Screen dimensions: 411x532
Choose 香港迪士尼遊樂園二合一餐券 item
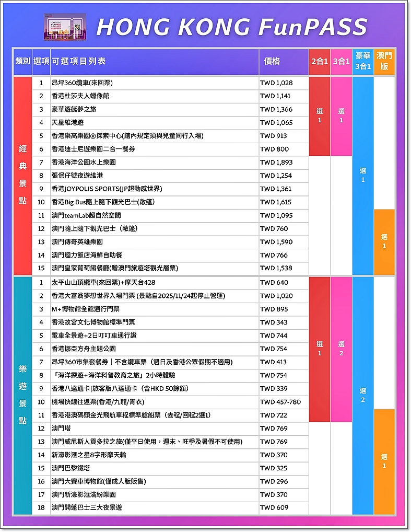coord(93,149)
